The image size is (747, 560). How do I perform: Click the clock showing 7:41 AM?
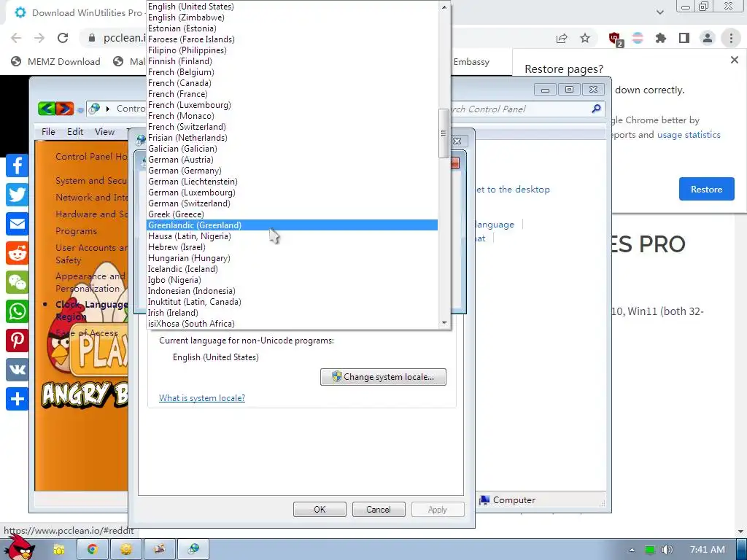(x=708, y=550)
